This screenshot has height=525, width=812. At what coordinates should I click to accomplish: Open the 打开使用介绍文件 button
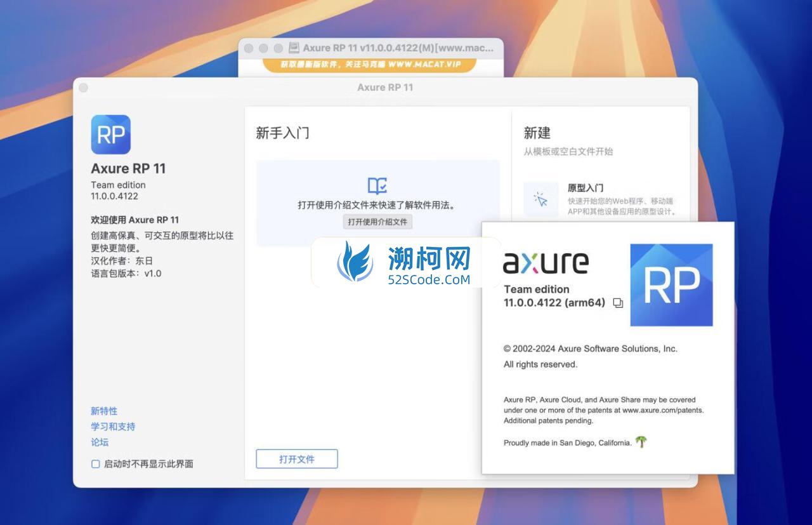[x=378, y=222]
